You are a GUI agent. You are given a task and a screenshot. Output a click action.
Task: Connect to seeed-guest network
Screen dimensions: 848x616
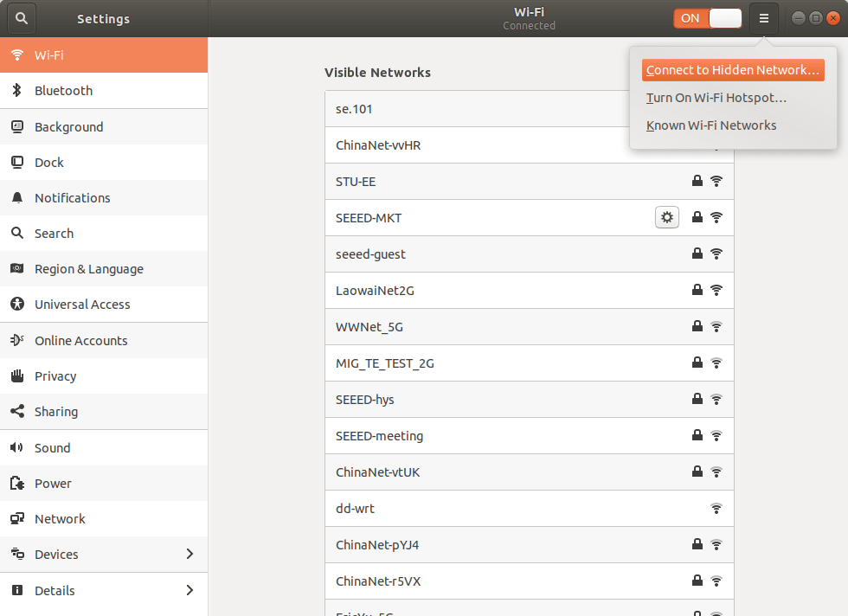(x=530, y=253)
